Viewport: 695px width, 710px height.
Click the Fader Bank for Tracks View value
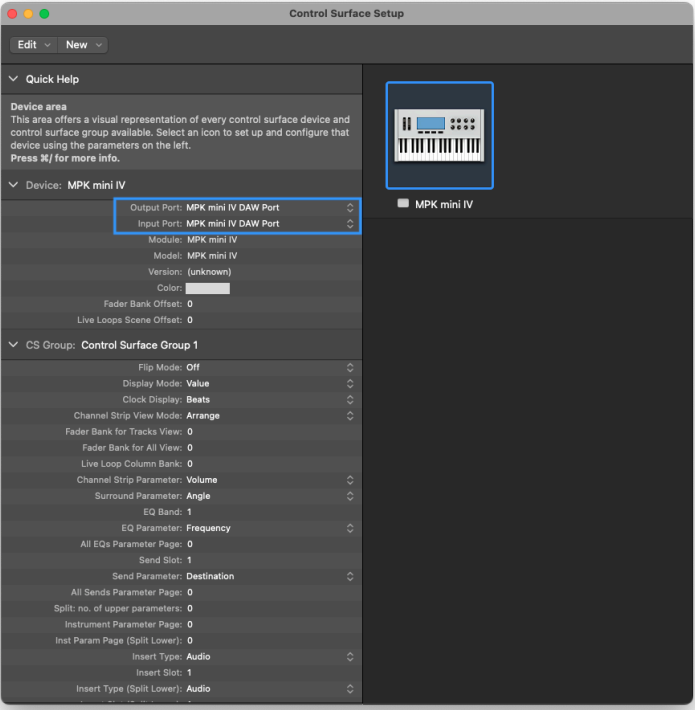click(190, 432)
